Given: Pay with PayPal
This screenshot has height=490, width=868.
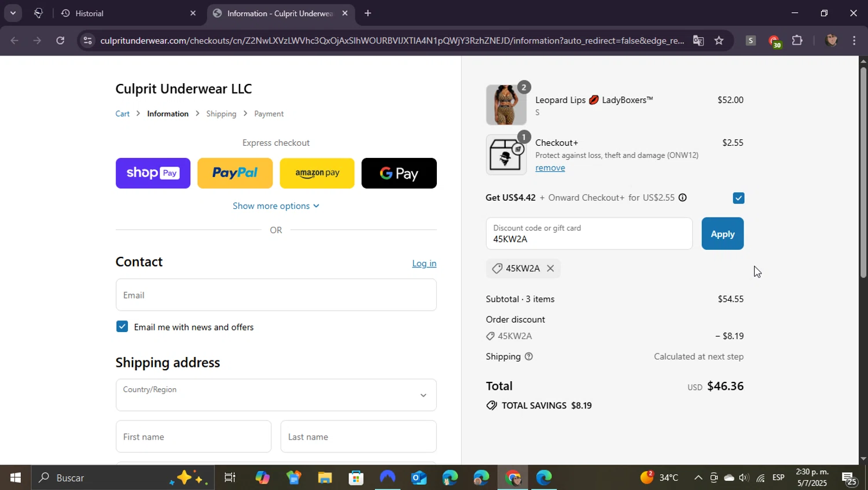Looking at the screenshot, I should point(235,173).
